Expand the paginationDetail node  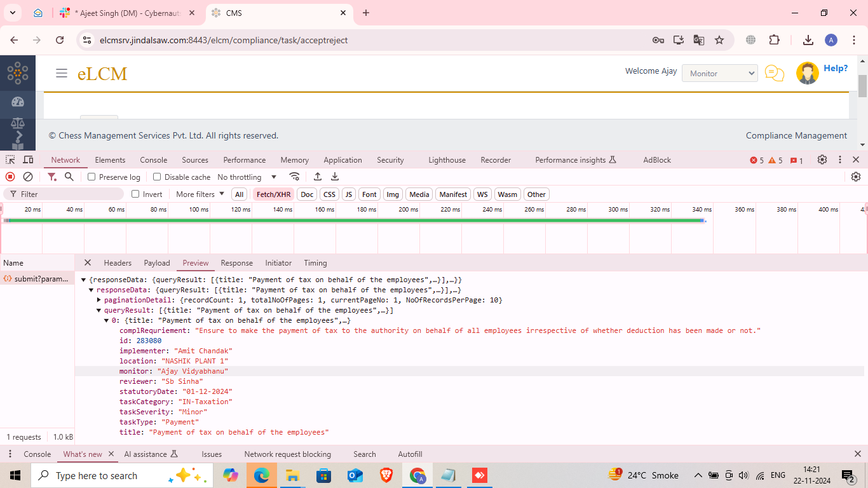(99, 300)
